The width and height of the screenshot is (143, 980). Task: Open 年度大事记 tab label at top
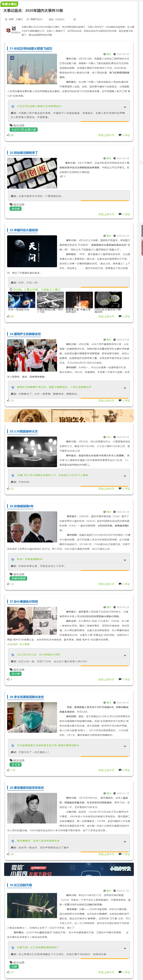tap(9, 4)
